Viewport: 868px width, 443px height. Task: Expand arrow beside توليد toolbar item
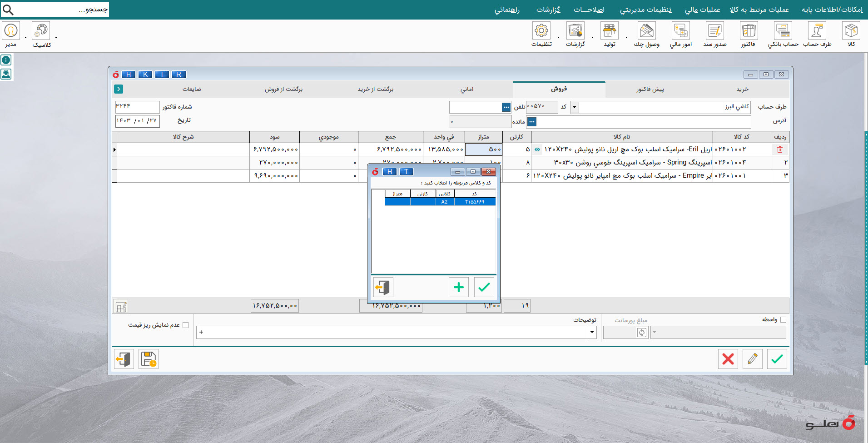coord(626,38)
